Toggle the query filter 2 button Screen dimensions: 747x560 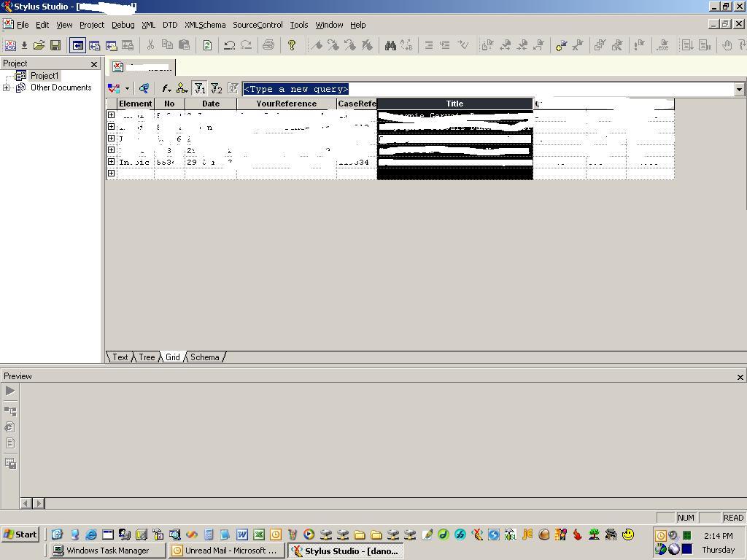click(216, 88)
